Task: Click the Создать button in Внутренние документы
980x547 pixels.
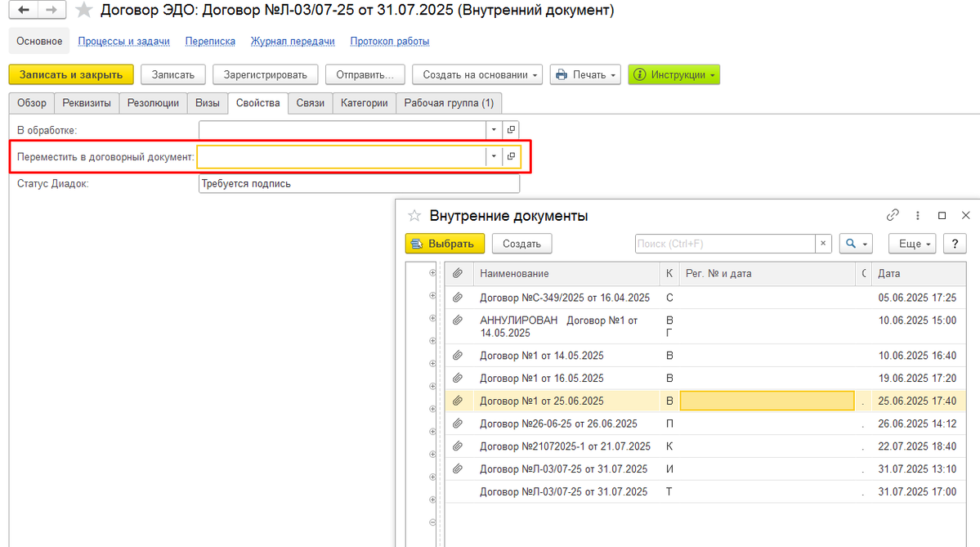Action: (x=521, y=244)
